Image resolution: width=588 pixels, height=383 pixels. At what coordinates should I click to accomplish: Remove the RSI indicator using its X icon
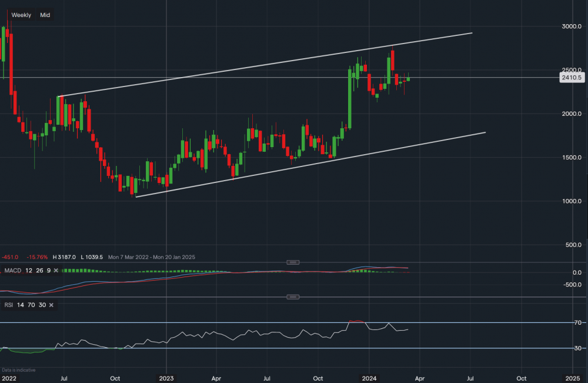[x=51, y=305]
